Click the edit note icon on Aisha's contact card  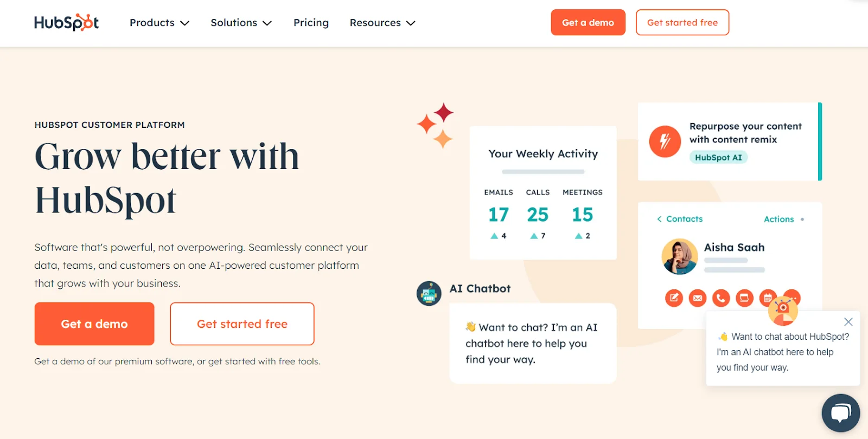click(x=674, y=298)
